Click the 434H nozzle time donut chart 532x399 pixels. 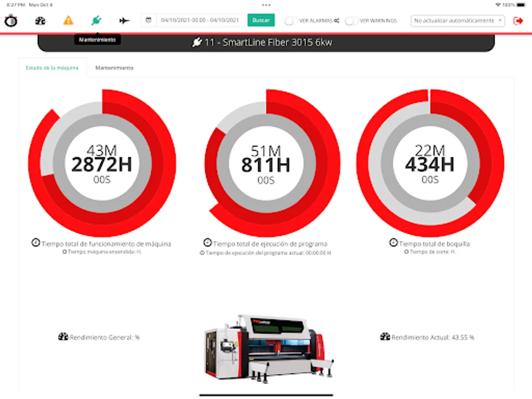430,164
